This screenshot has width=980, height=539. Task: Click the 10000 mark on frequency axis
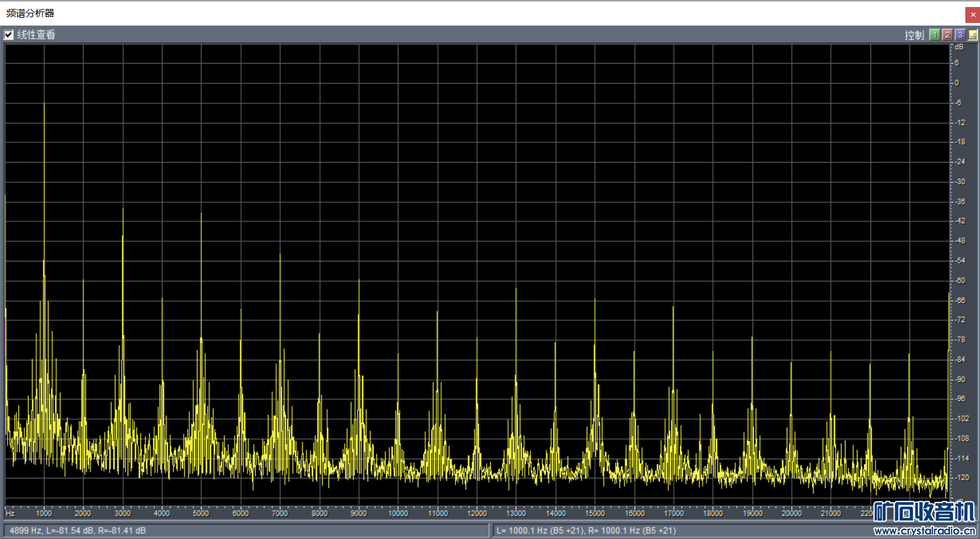pyautogui.click(x=398, y=513)
